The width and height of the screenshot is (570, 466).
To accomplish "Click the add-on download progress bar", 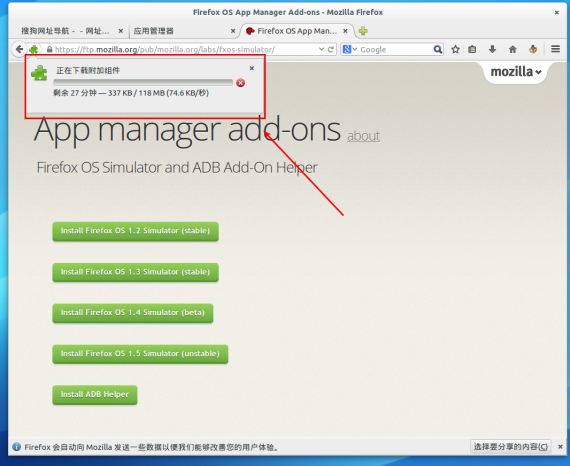I will pyautogui.click(x=143, y=83).
